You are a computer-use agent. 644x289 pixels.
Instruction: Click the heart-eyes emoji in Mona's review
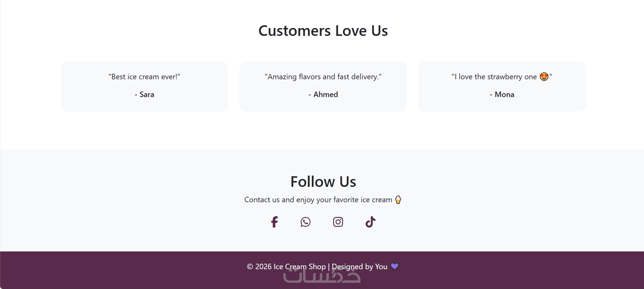click(x=544, y=77)
